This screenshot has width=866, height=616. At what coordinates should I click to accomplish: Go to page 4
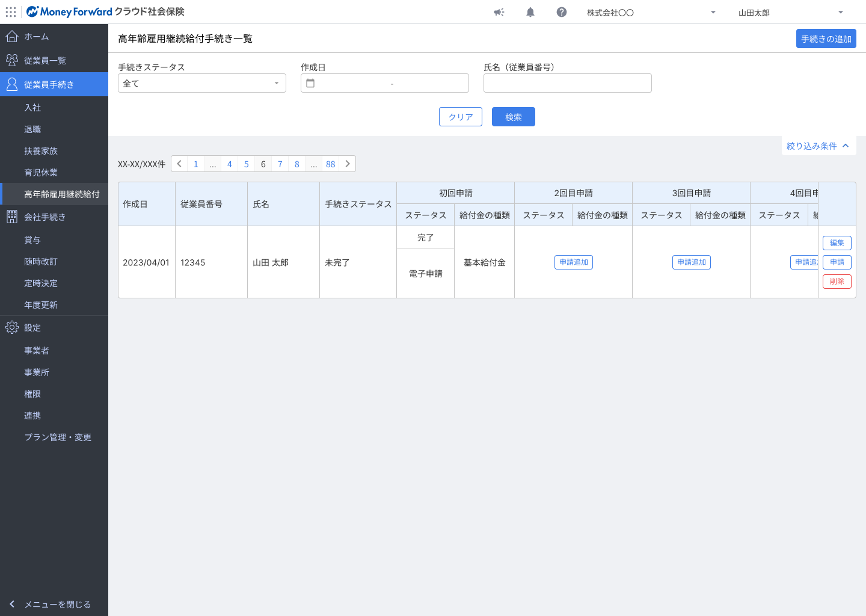coord(230,164)
